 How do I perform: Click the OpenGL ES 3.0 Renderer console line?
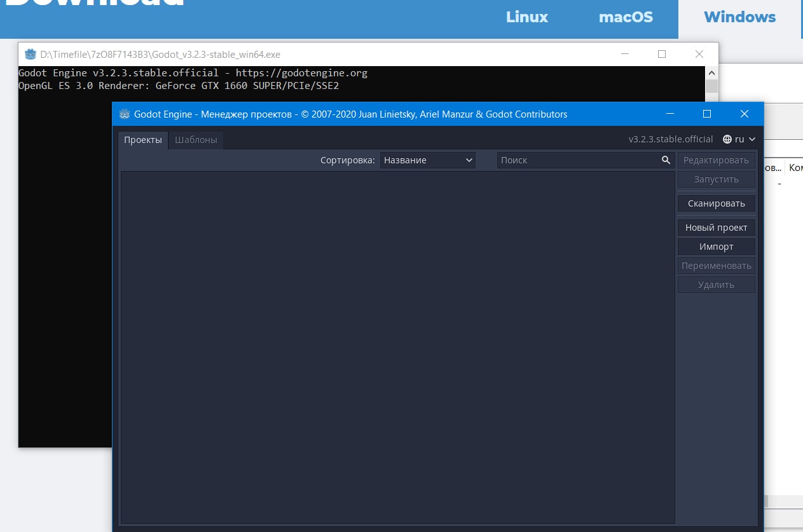(179, 85)
